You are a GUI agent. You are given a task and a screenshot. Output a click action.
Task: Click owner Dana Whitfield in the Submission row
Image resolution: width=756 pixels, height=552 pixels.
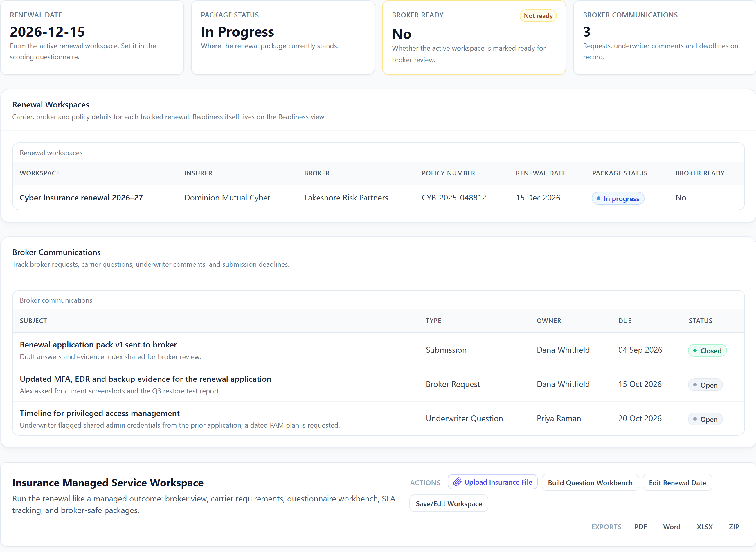[x=563, y=350]
